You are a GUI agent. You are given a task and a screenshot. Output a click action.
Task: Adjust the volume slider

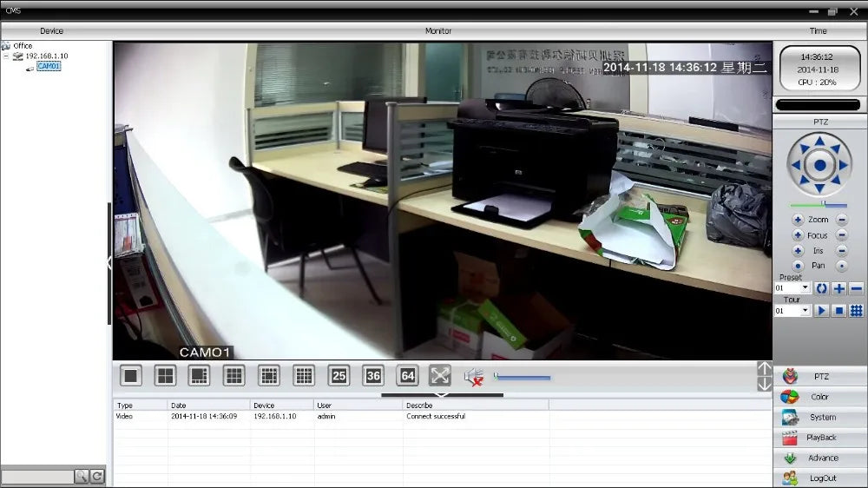[522, 377]
